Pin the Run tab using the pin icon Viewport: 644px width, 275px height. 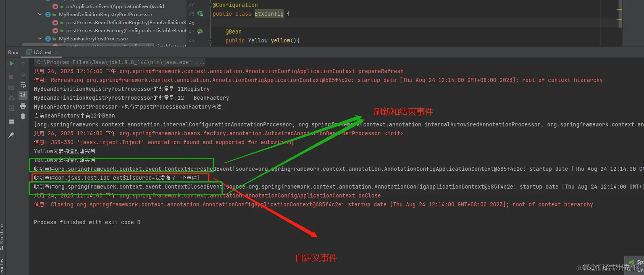[11, 134]
